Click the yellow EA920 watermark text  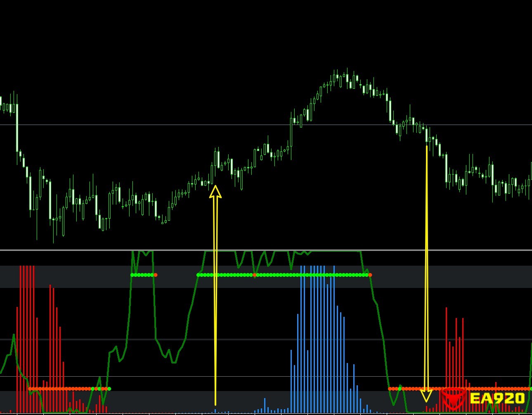497,398
